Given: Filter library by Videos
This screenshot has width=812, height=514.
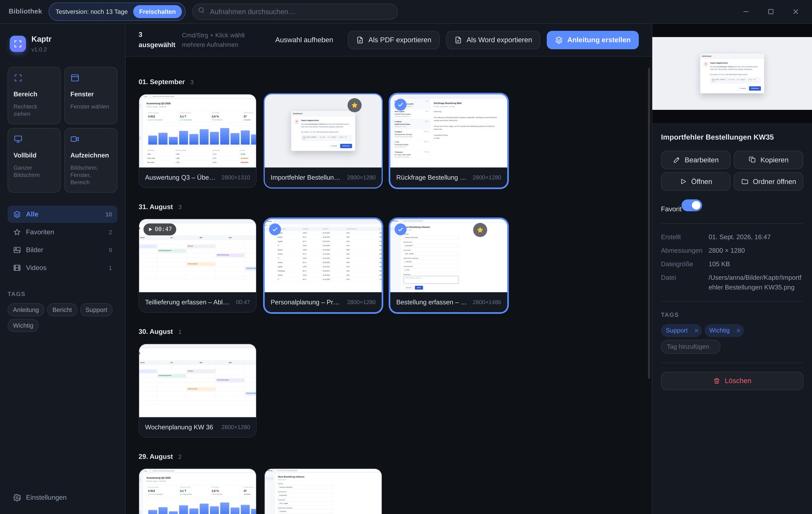Looking at the screenshot, I should point(62,268).
